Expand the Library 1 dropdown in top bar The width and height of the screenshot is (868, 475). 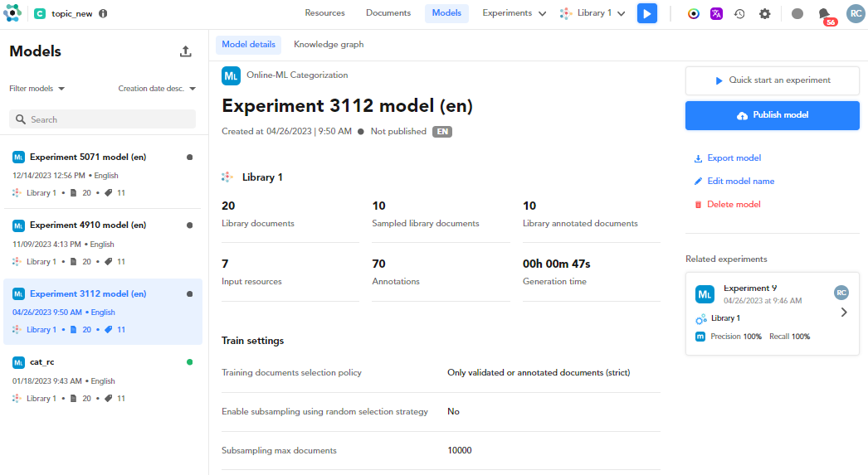593,13
